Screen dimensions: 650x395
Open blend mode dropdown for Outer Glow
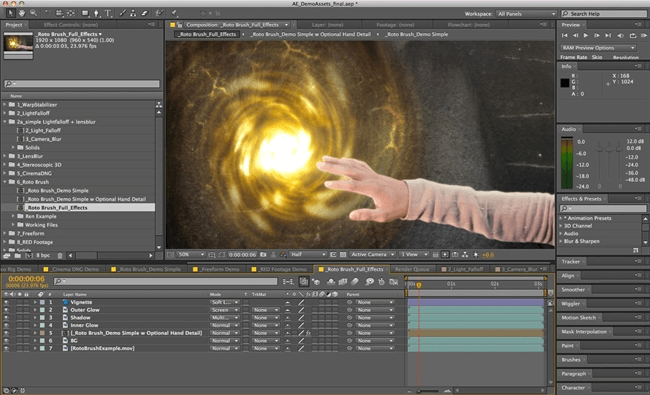(224, 310)
